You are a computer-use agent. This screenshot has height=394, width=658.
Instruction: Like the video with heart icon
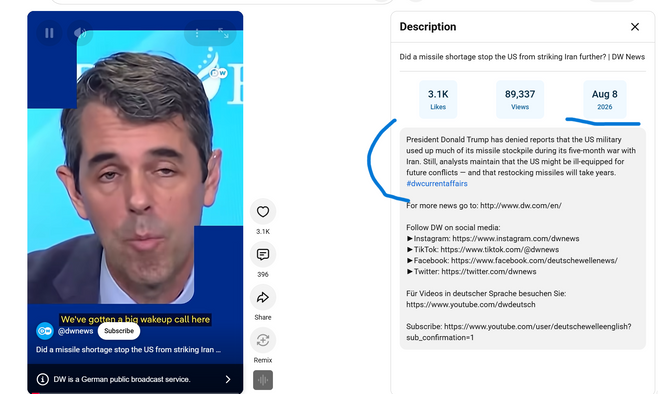point(263,211)
